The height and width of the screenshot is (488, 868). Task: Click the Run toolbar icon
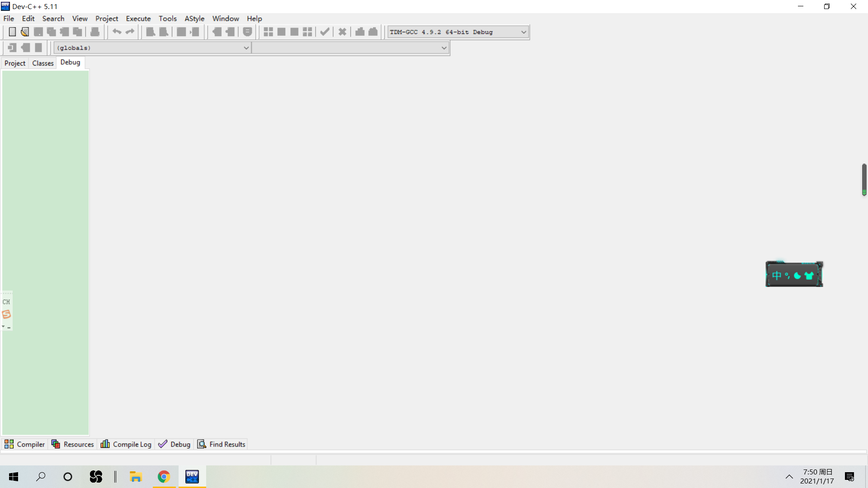(281, 32)
